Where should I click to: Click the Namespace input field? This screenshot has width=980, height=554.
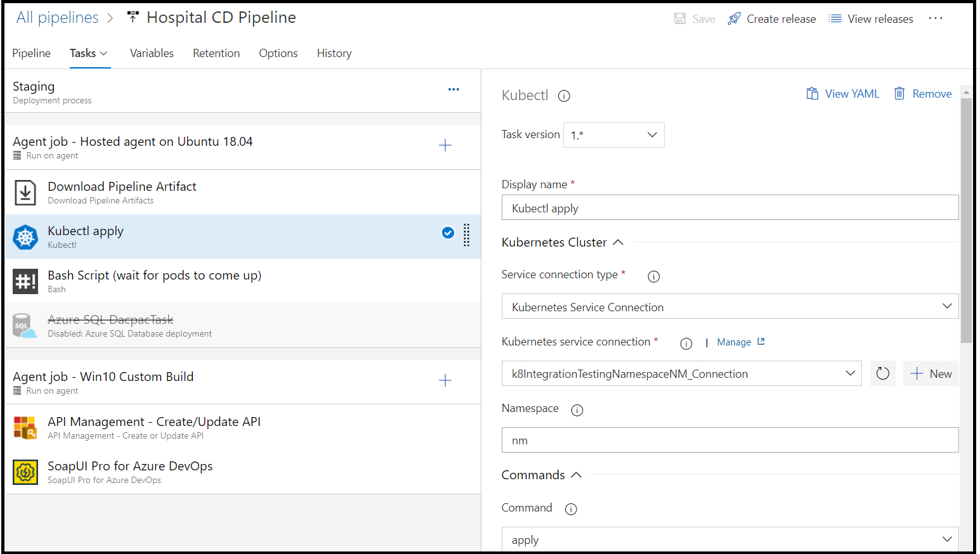(729, 440)
